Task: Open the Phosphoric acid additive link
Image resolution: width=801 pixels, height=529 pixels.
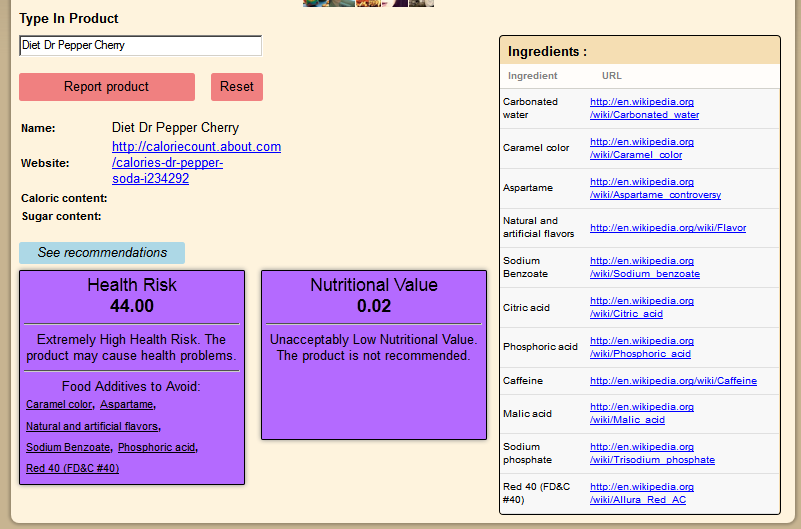Action: coord(156,447)
